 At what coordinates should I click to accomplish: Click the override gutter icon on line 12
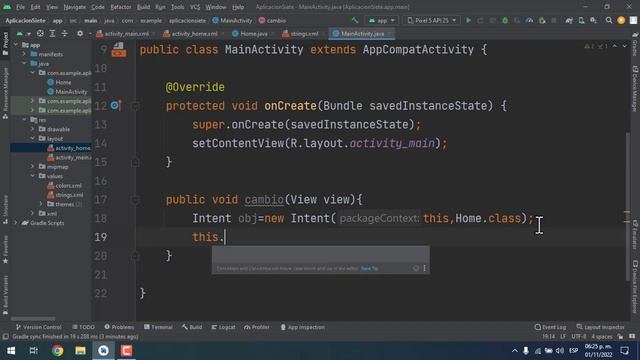coord(116,106)
